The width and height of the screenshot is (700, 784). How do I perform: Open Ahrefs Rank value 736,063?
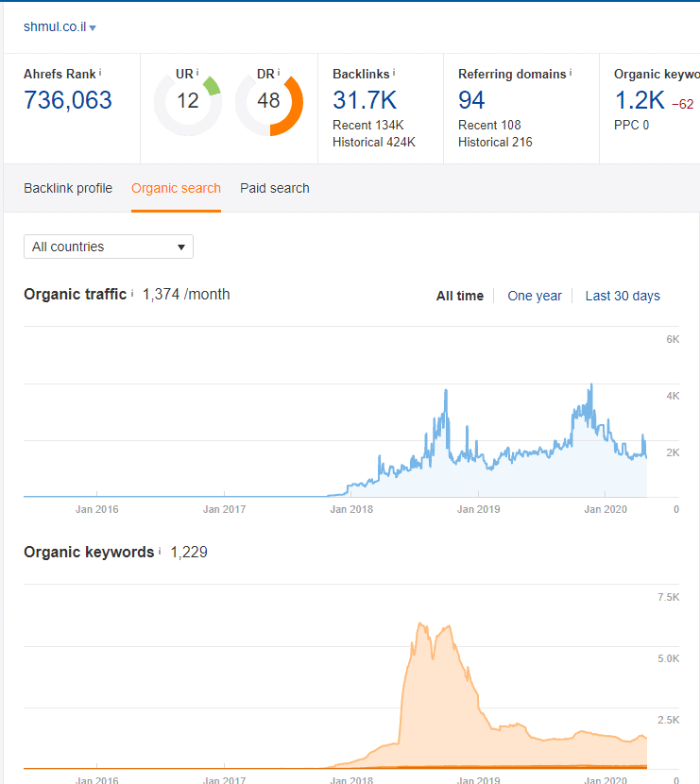pos(68,100)
